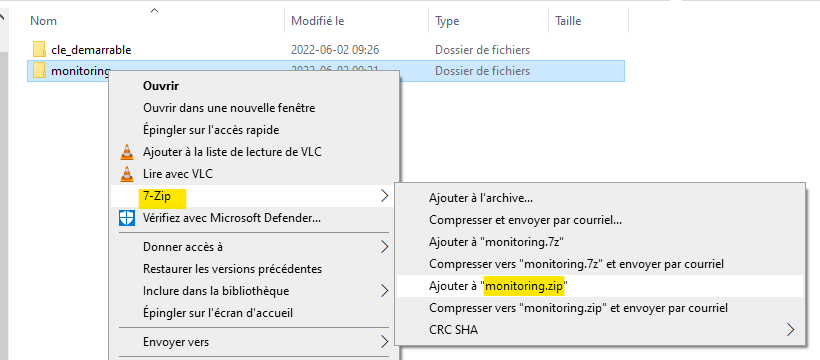Click the monitoring folder icon
820x360 pixels.
39,70
